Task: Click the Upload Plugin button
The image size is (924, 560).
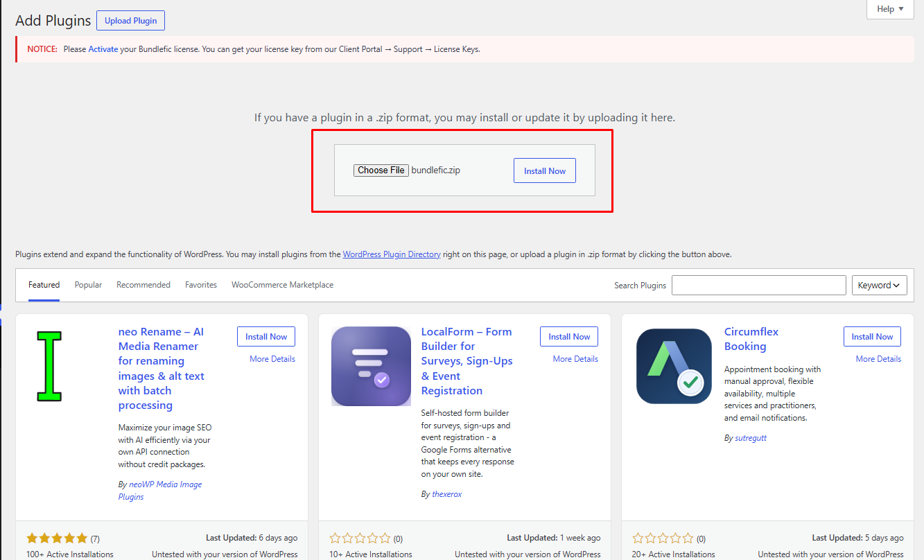Action: tap(130, 21)
